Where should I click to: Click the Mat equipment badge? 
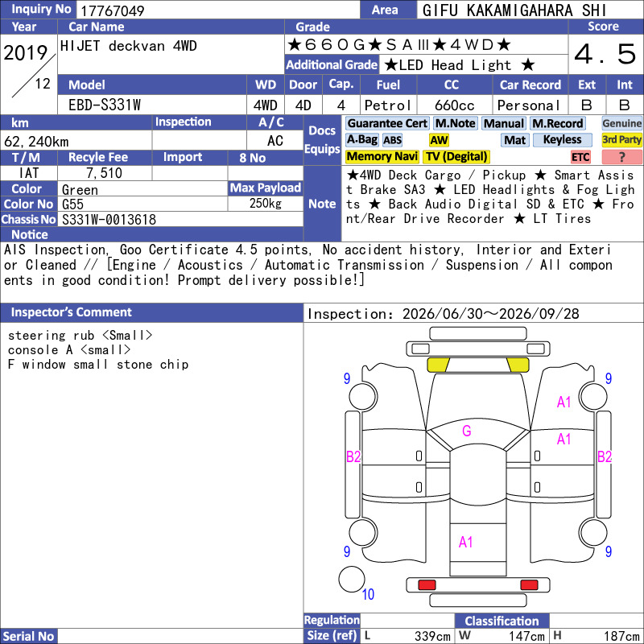point(514,140)
